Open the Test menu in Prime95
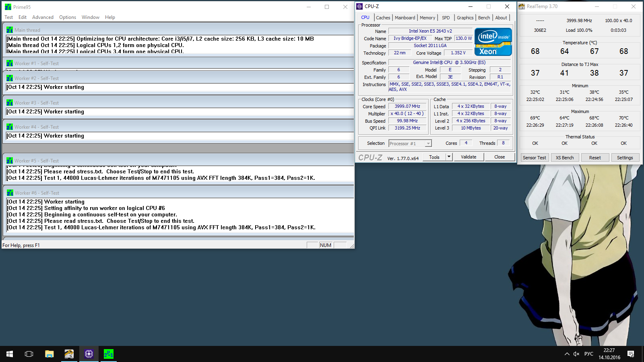 point(9,17)
